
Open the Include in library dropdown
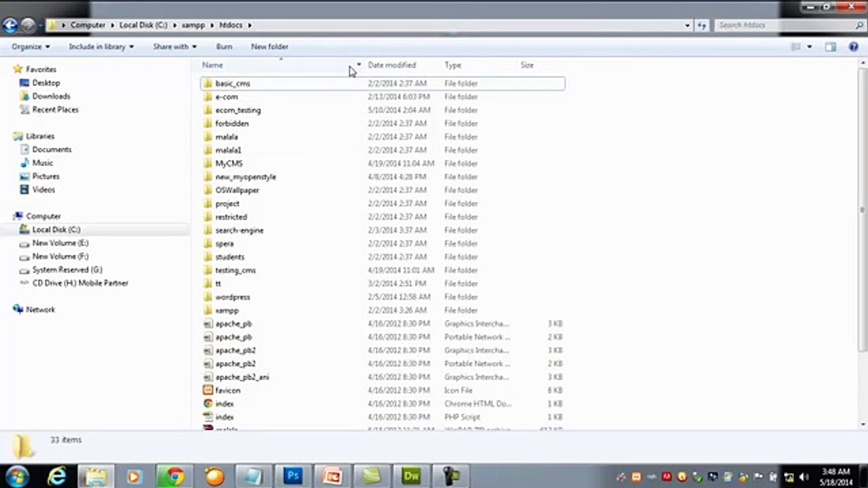pyautogui.click(x=101, y=47)
